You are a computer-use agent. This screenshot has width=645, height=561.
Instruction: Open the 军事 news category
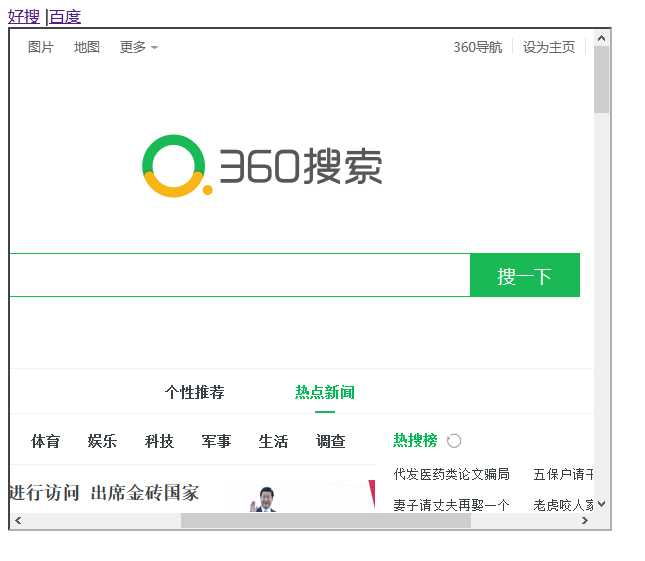pyautogui.click(x=216, y=441)
